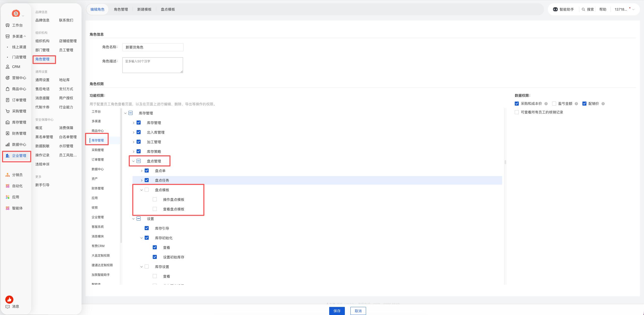
Task: Check the 操作盘点模板 permission checkbox
Action: pyautogui.click(x=155, y=199)
